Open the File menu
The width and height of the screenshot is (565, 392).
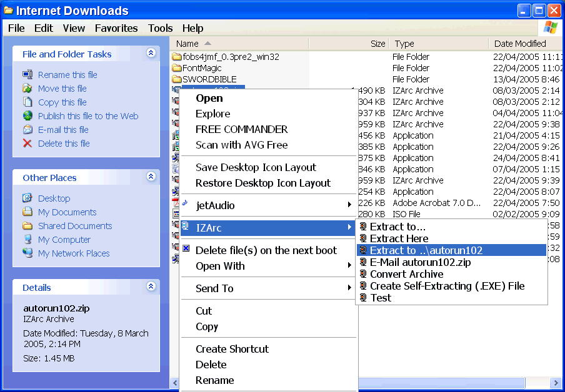point(16,28)
